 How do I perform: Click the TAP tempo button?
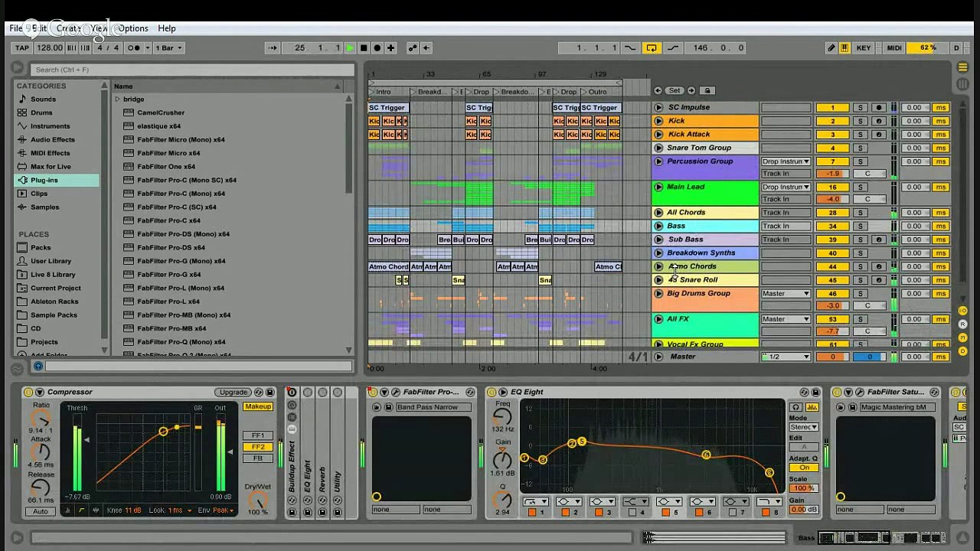tap(22, 48)
